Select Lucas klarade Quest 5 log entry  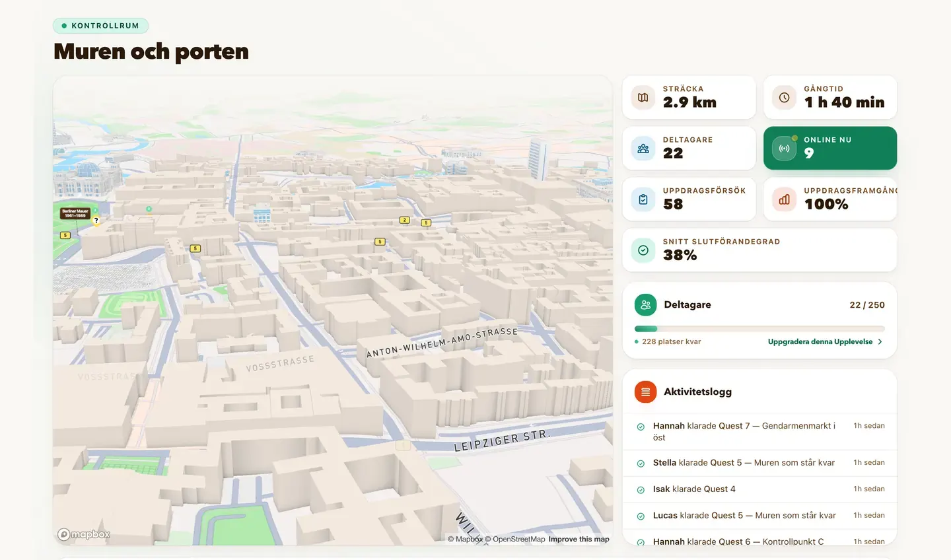coord(759,516)
